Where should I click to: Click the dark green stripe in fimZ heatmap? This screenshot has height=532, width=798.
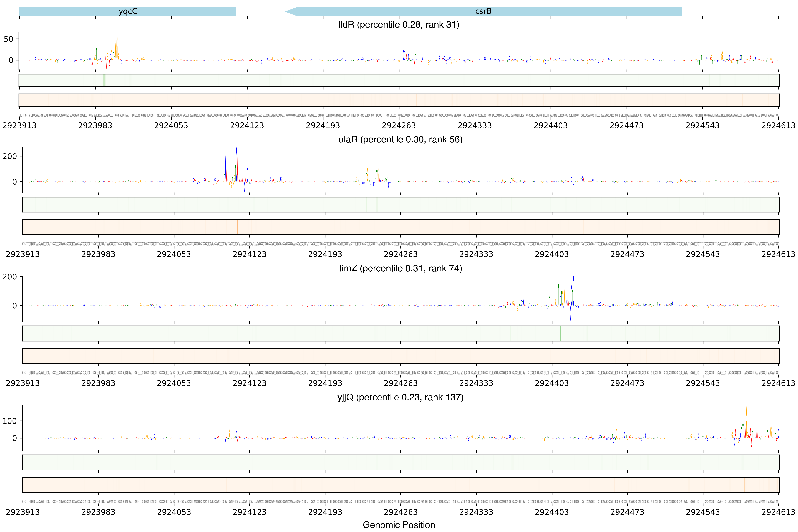point(560,334)
